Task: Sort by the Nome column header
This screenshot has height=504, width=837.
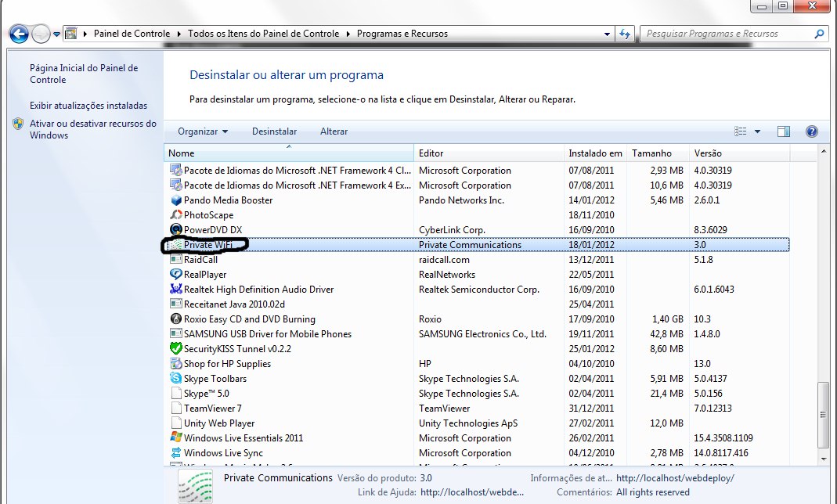Action: (289, 153)
